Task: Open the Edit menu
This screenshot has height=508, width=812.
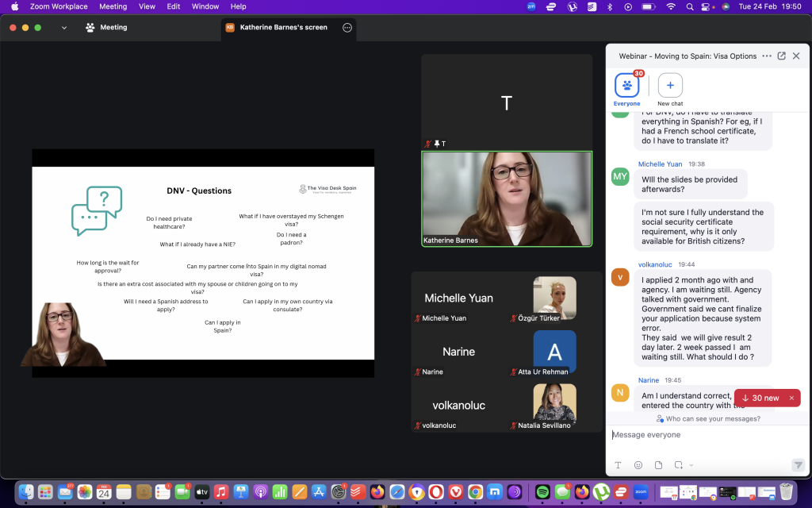Action: coord(174,6)
